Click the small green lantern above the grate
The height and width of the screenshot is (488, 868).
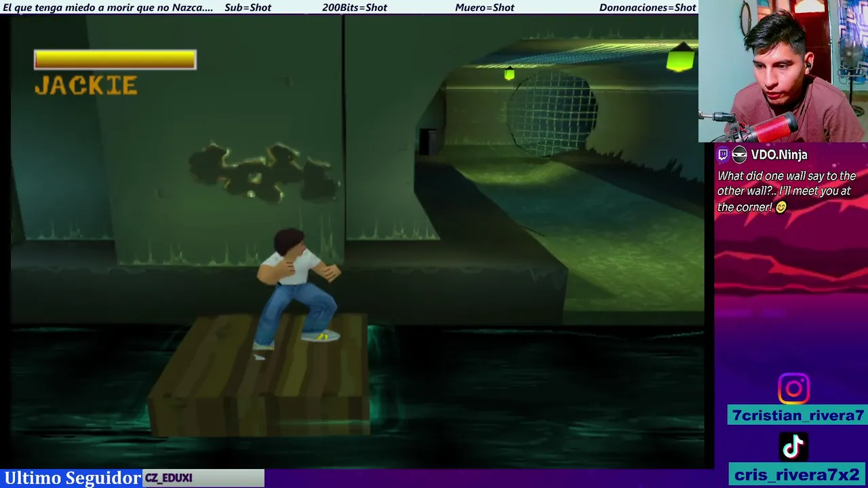[509, 73]
